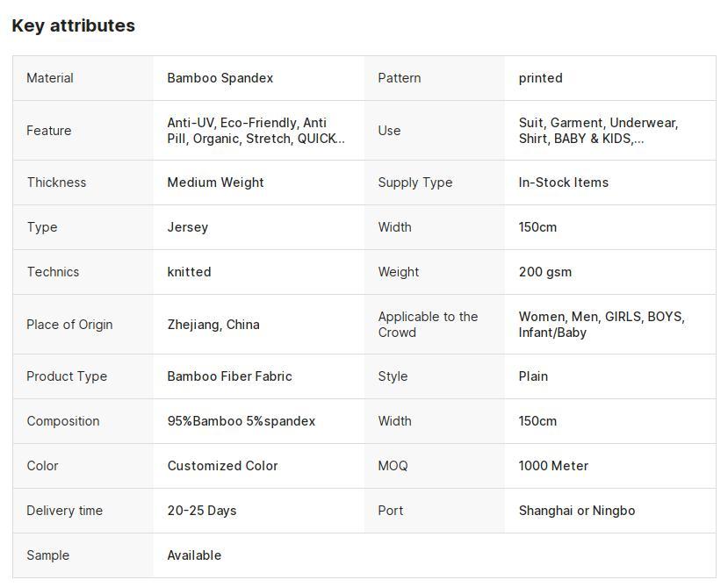728x587 pixels.
Task: Click the Key attributes heading
Action: [74, 25]
